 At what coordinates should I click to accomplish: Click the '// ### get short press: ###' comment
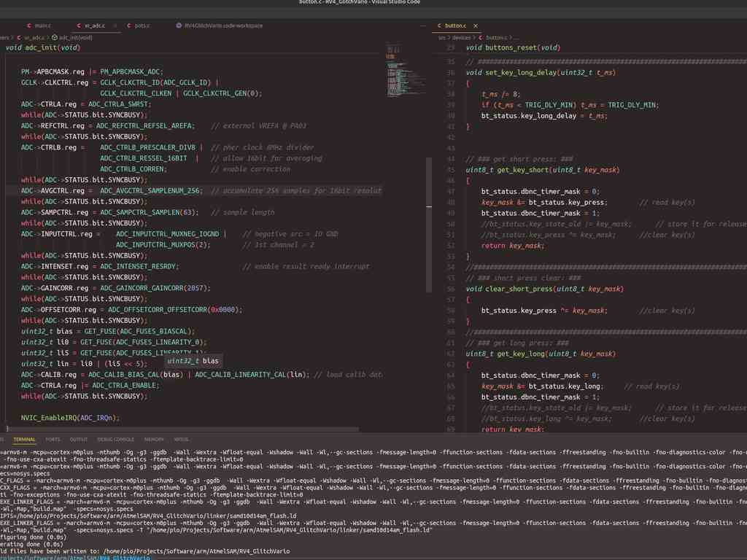(x=519, y=159)
